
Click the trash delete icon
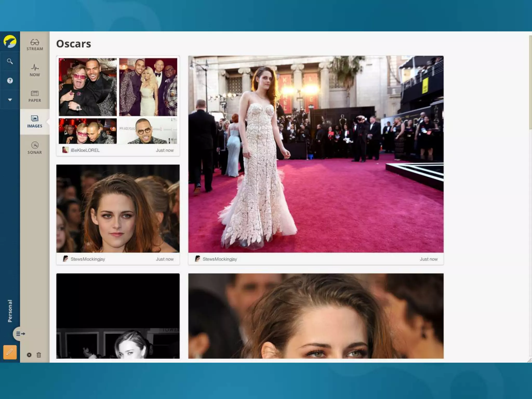click(x=39, y=355)
